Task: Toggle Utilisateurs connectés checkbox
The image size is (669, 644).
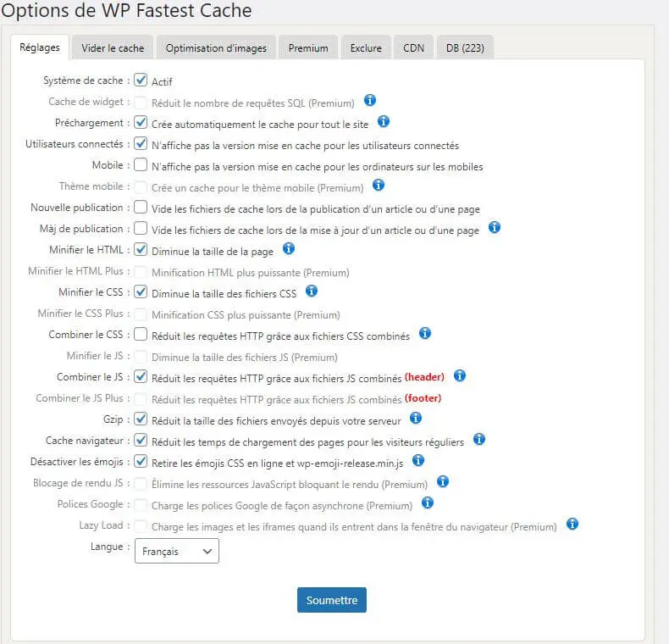Action: [x=141, y=143]
